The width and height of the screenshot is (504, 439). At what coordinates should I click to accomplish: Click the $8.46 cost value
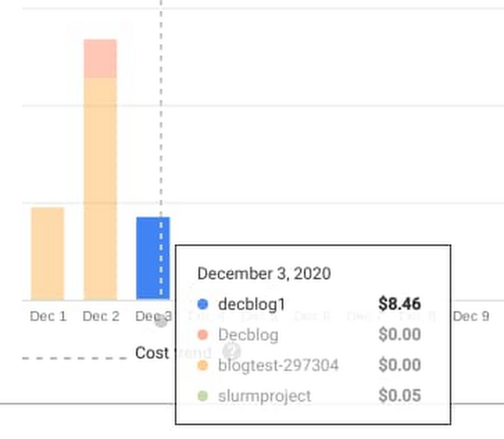click(400, 304)
